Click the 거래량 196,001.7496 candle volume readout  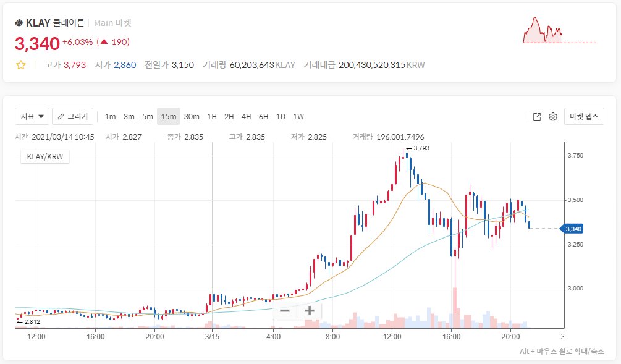point(389,137)
